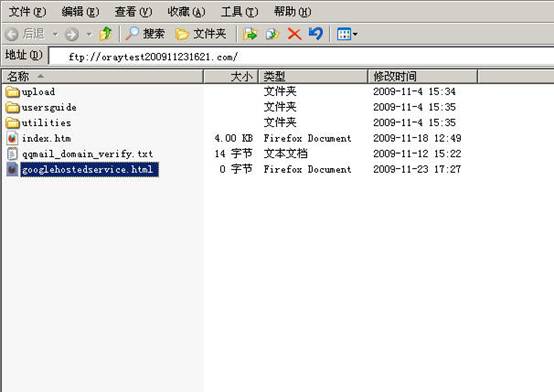Toggle the 文件夹 folders pane button

(201, 34)
